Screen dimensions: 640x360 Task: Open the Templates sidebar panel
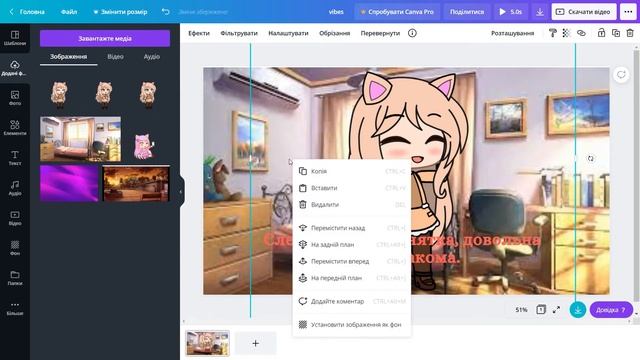click(x=15, y=38)
